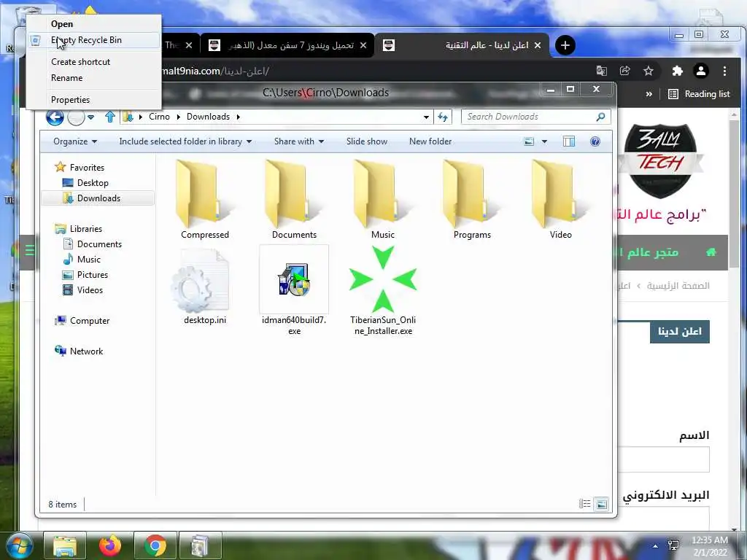This screenshot has height=560, width=747.
Task: Expand the Cirno breadcrumb arrow
Action: point(178,117)
